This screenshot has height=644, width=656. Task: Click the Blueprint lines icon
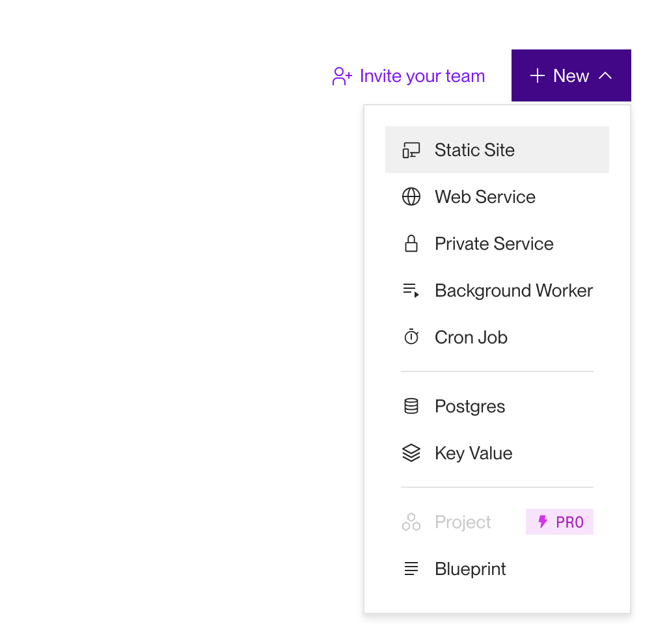pyautogui.click(x=411, y=569)
